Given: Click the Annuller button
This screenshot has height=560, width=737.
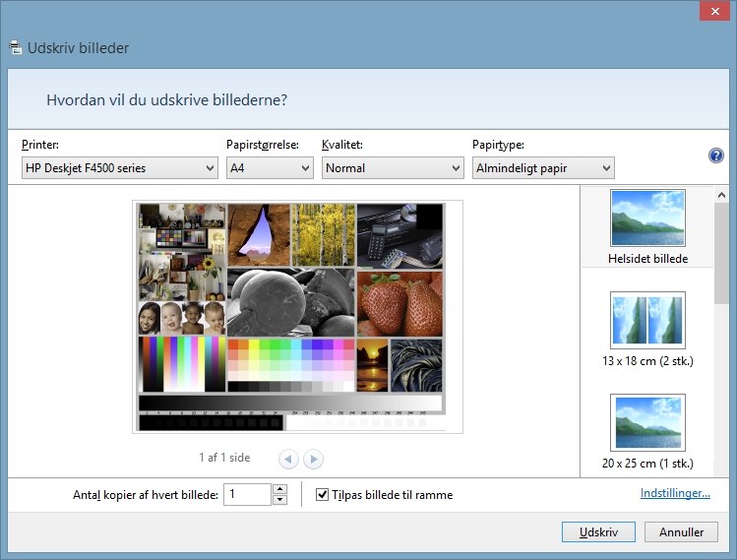Looking at the screenshot, I should point(681,532).
